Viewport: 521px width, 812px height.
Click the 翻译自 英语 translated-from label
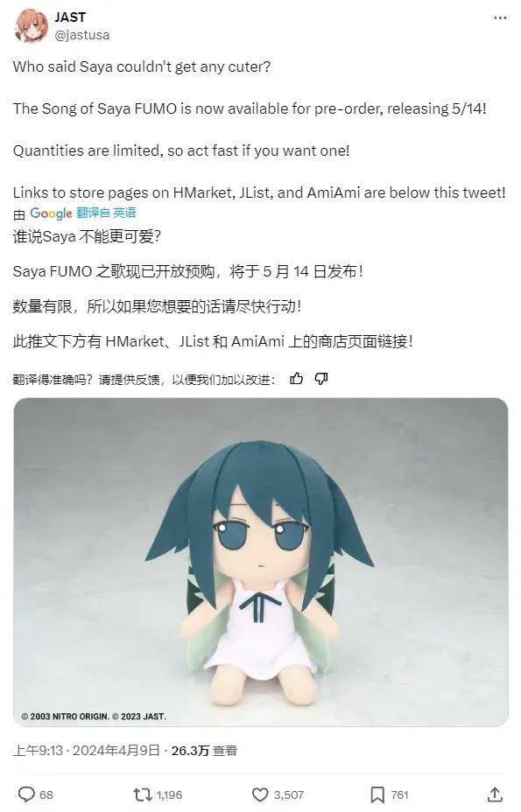[x=106, y=213]
